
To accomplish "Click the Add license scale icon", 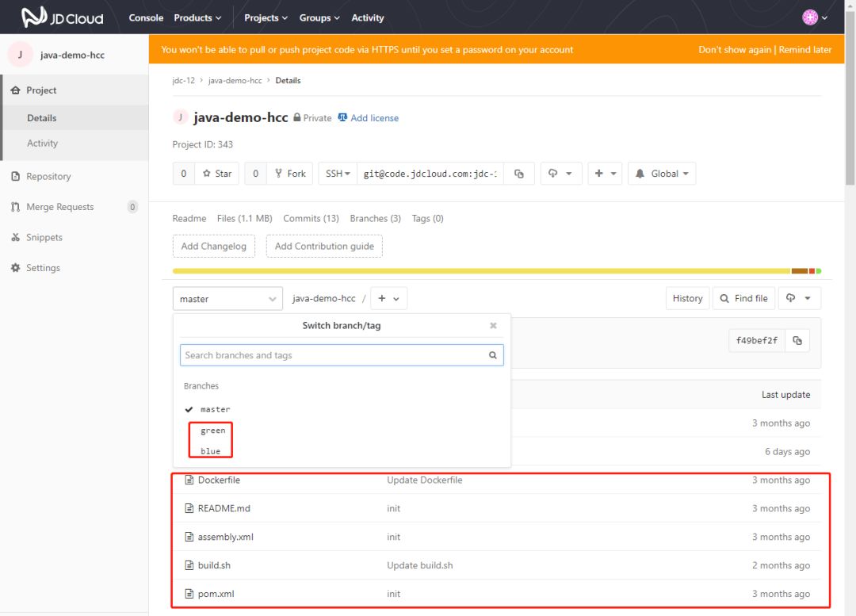I will tap(342, 117).
